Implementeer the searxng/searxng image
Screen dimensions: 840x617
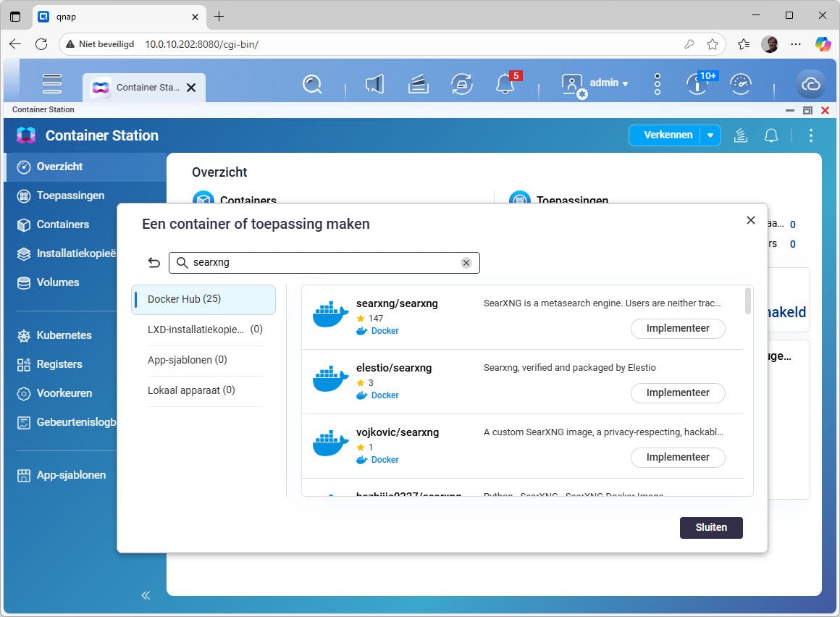[678, 328]
